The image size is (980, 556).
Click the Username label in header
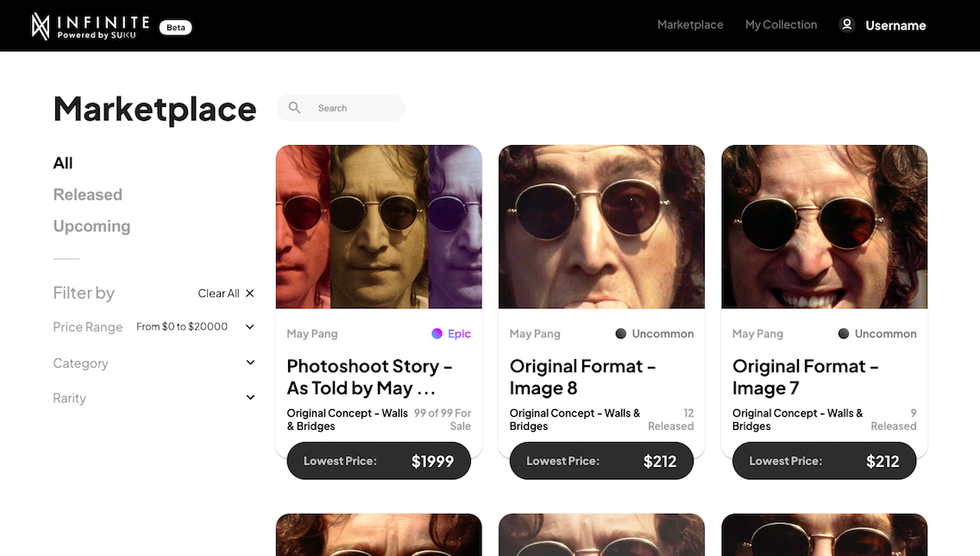895,26
